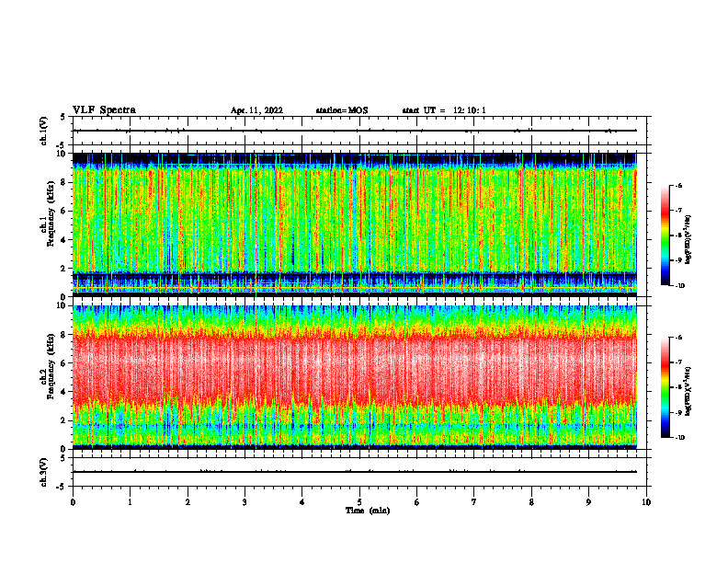
Task: Click the ch.2 "Frequency (kHz)" axis label
Action: [51, 366]
